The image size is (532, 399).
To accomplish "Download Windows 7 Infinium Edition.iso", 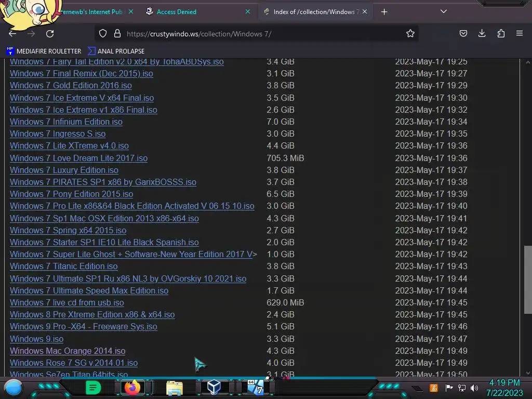I will click(x=66, y=122).
